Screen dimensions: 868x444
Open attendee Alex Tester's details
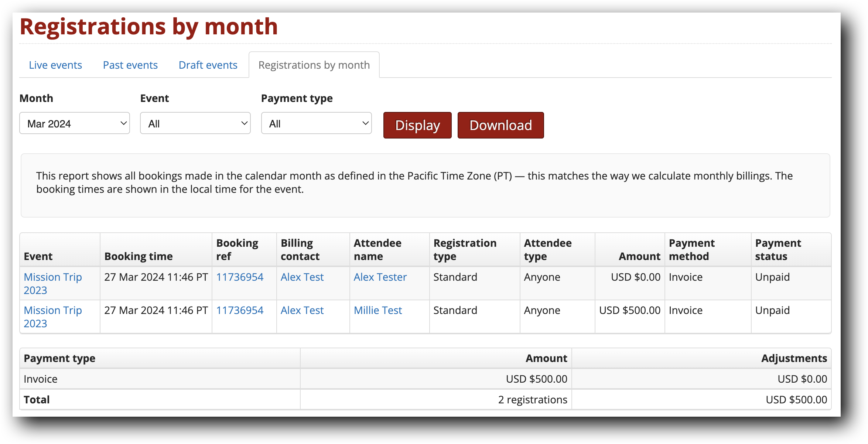(380, 277)
